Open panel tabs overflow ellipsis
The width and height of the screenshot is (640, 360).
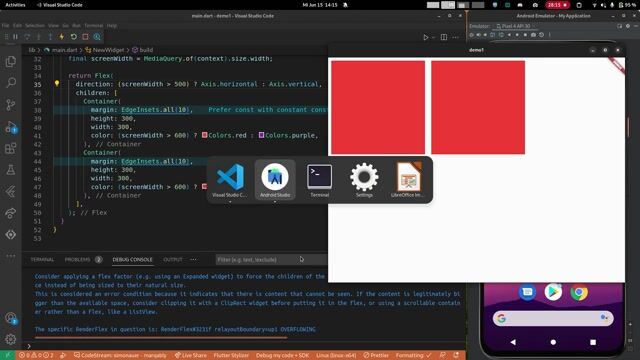pos(193,260)
